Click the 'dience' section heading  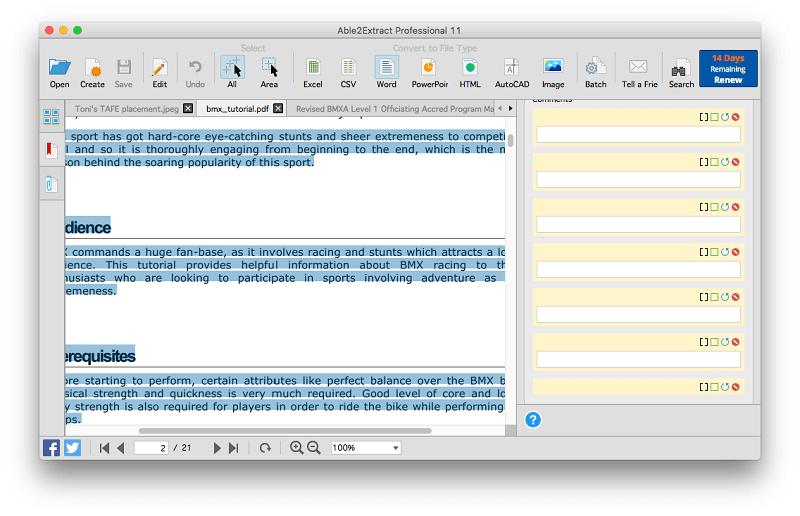click(88, 227)
